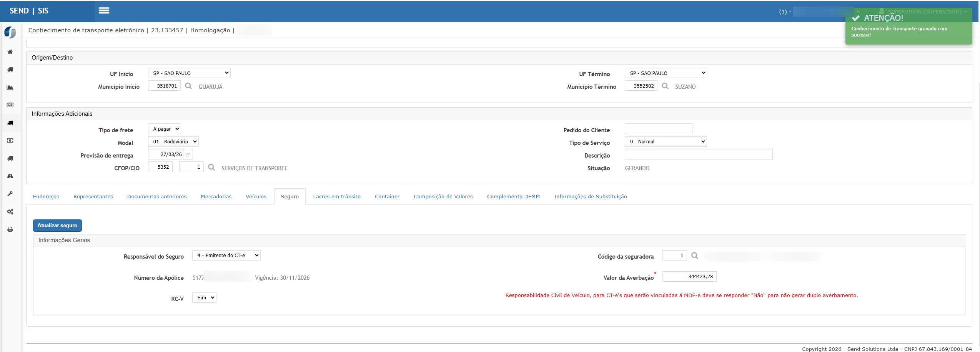Open the Composição de Valores tab
The height and width of the screenshot is (352, 980).
[443, 197]
